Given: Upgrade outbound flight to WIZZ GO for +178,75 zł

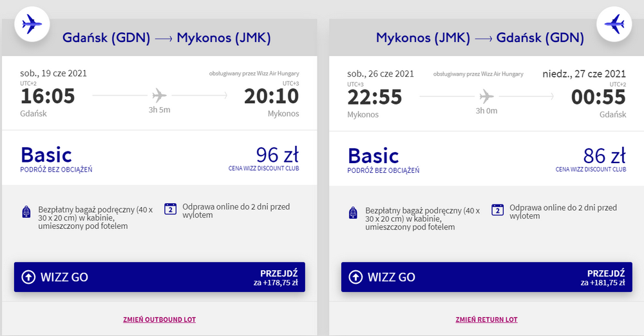Looking at the screenshot, I should pos(159,277).
